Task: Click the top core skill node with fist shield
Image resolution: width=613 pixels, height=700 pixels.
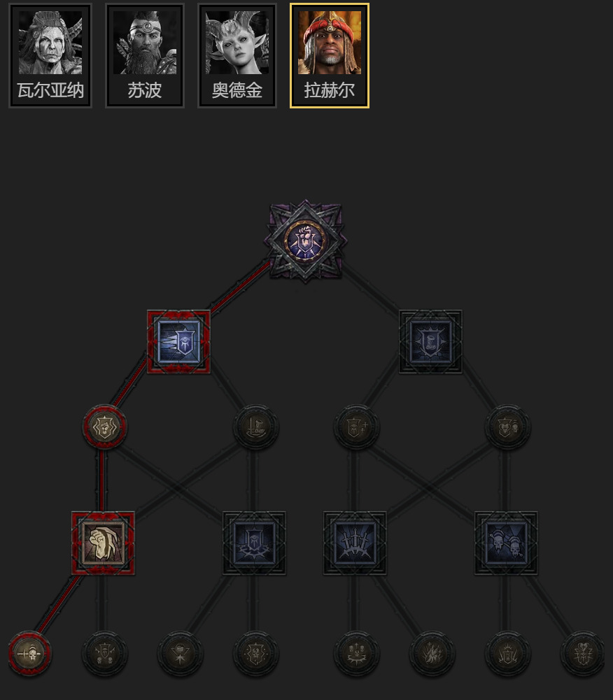Action: coord(306,241)
